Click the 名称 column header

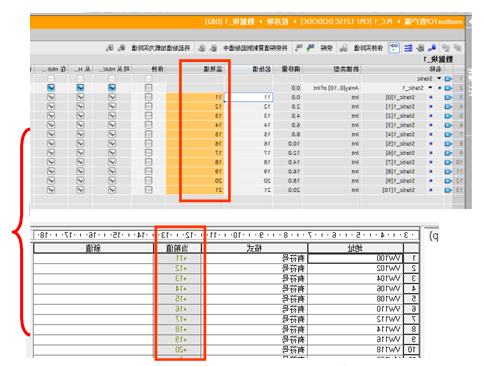point(402,69)
